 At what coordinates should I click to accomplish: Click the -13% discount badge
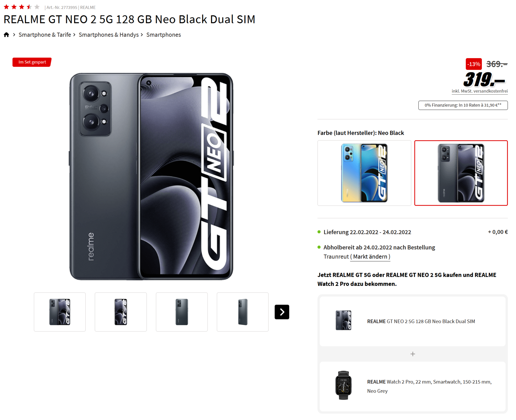pos(474,64)
